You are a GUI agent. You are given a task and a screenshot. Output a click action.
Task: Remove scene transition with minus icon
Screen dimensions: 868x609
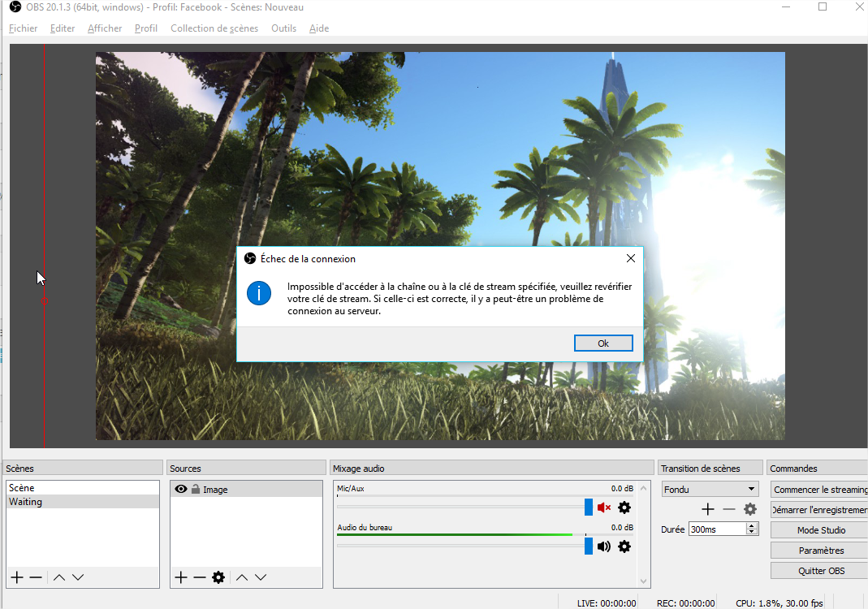click(x=729, y=509)
